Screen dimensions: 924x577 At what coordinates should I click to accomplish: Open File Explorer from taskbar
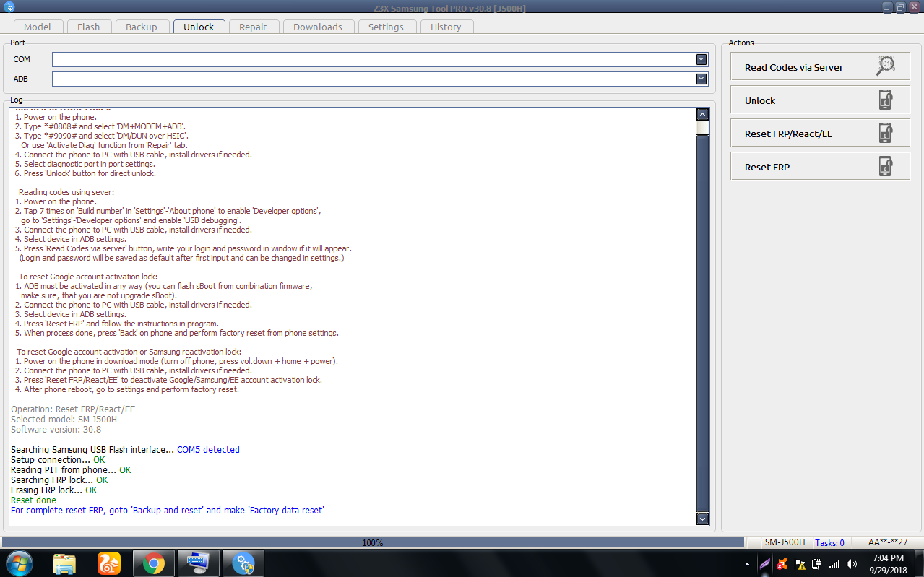[x=64, y=563]
